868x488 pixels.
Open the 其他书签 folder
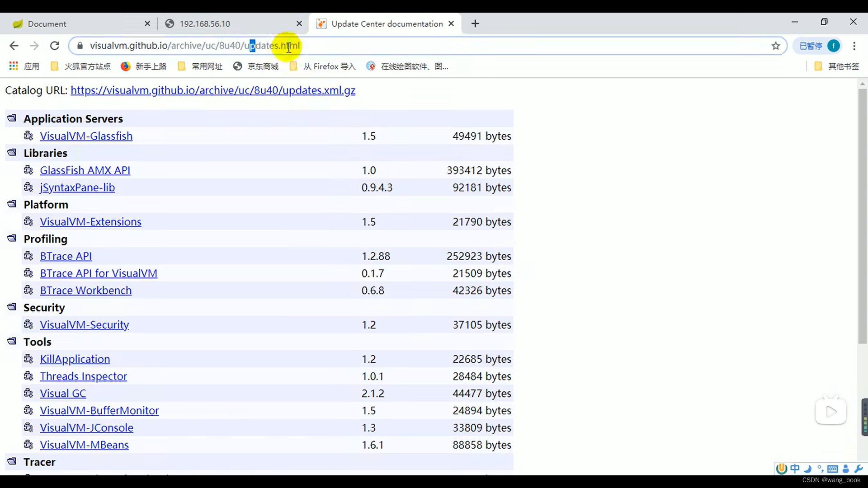click(x=836, y=66)
